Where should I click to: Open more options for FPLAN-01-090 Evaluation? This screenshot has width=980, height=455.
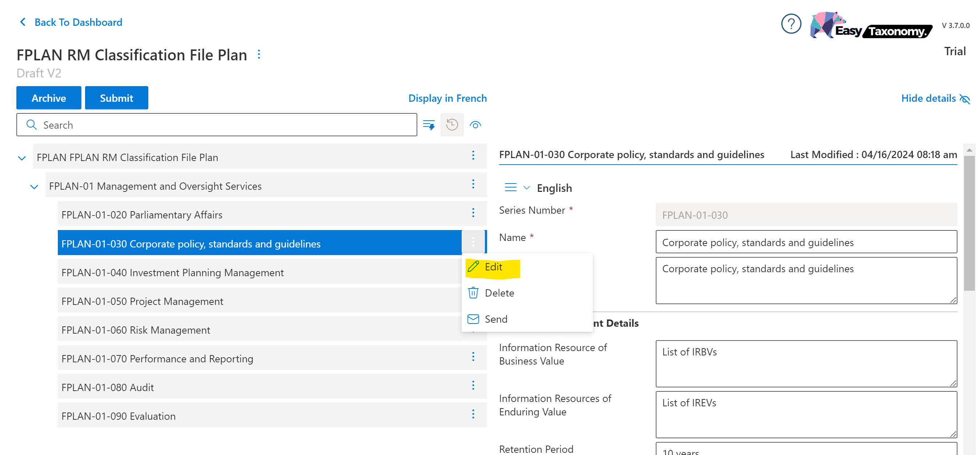(x=473, y=414)
